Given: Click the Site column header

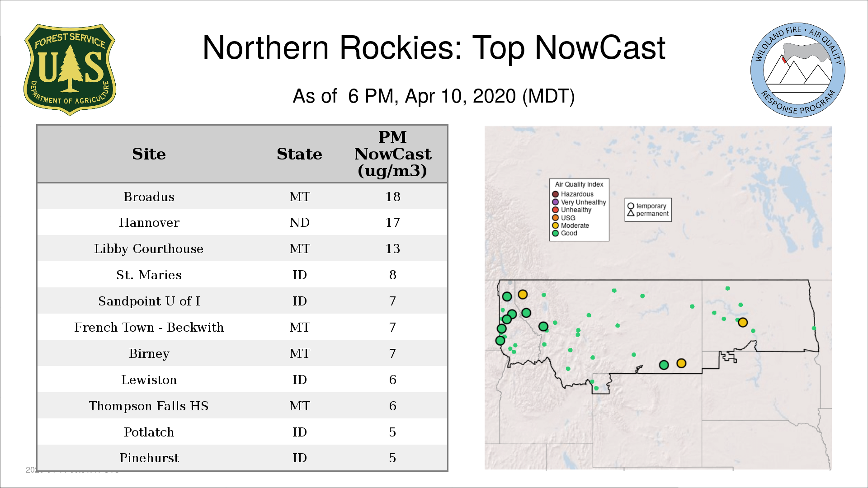Looking at the screenshot, I should click(149, 154).
